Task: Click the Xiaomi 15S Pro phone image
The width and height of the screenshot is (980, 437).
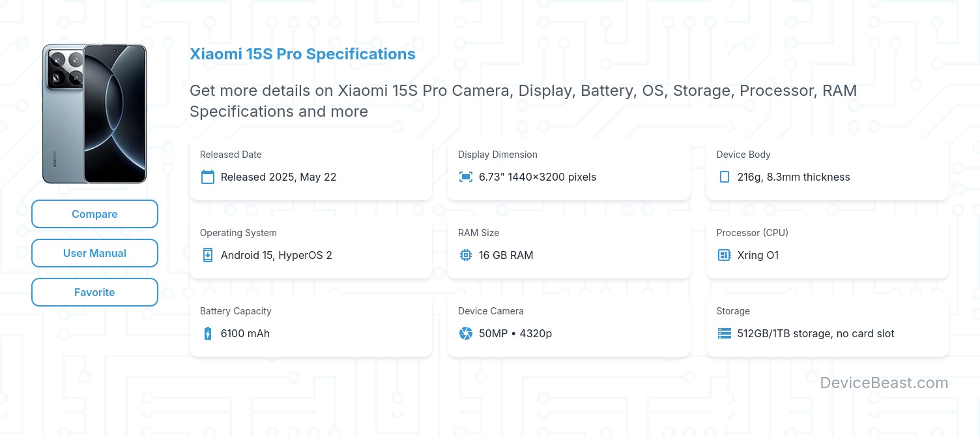Action: click(94, 113)
